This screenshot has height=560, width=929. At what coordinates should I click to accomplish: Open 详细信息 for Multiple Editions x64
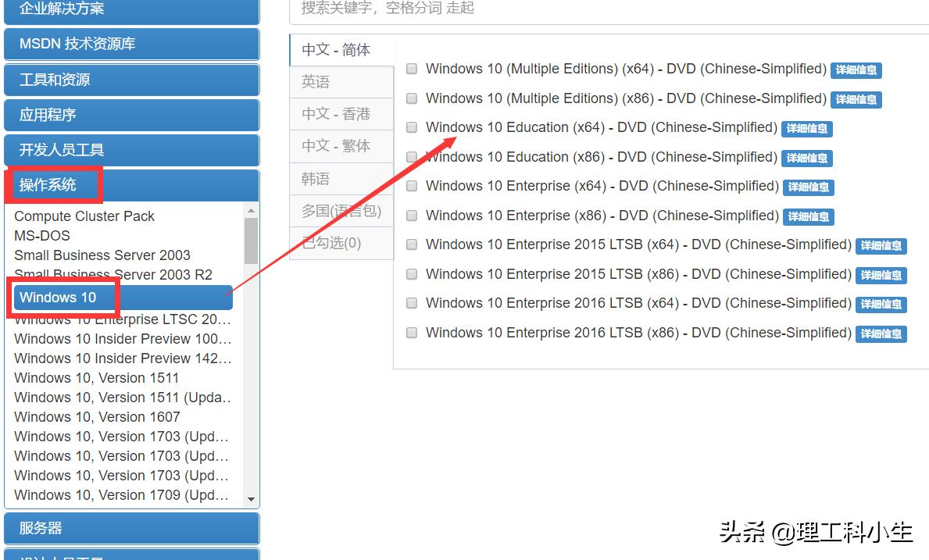pos(856,70)
